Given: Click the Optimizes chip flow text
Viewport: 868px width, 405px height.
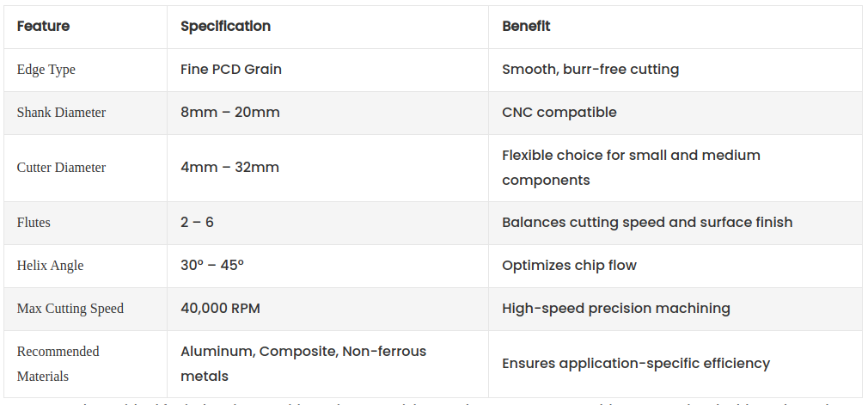Looking at the screenshot, I should 569,266.
